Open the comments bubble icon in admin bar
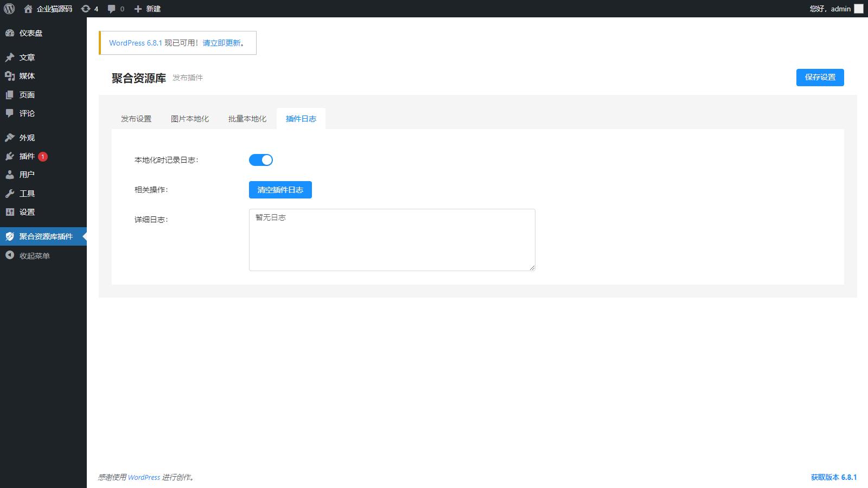 coord(112,9)
